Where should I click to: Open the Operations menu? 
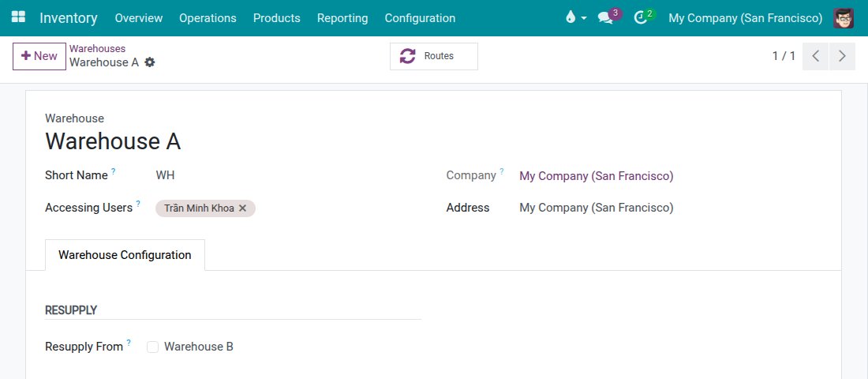coord(208,18)
